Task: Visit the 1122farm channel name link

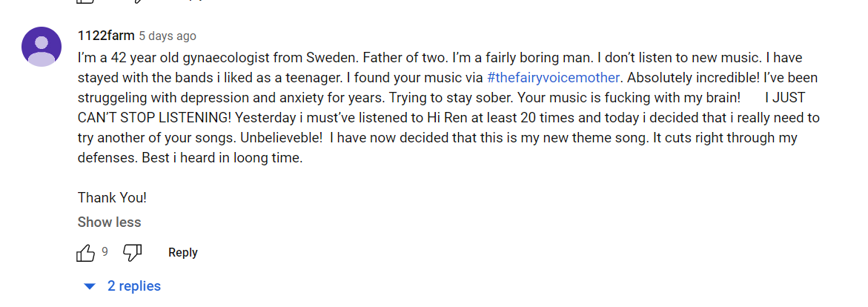Action: [106, 36]
